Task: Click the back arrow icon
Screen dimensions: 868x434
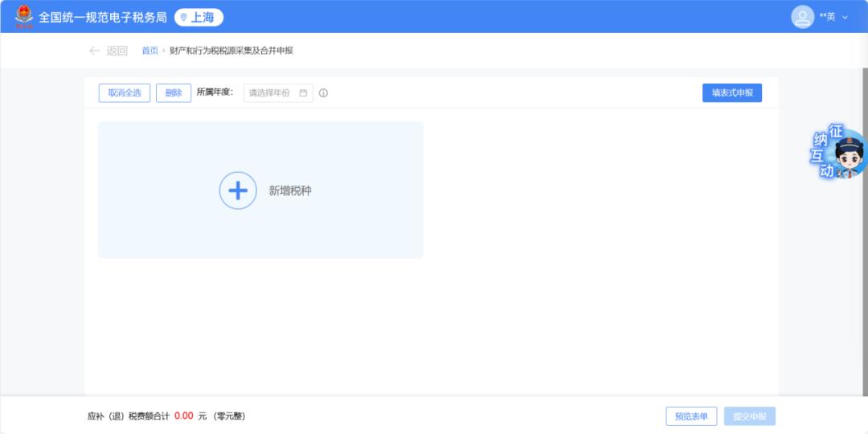Action: pos(94,51)
